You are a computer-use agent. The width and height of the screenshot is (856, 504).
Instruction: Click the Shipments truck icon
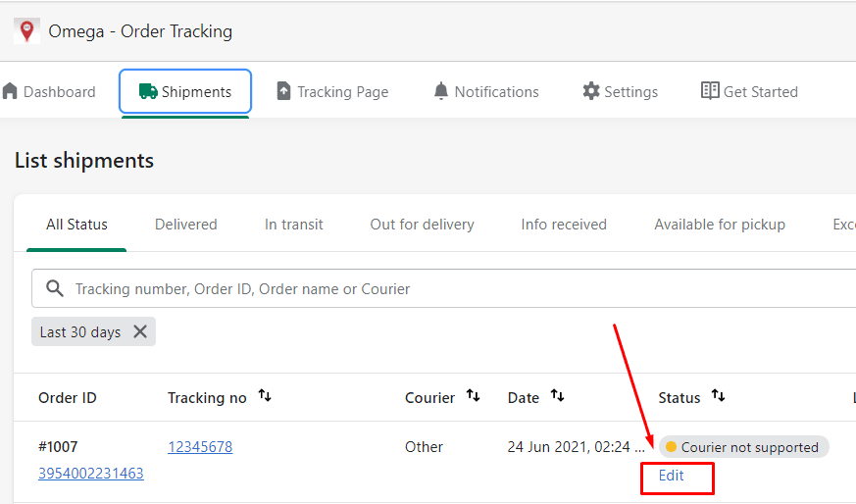point(148,91)
